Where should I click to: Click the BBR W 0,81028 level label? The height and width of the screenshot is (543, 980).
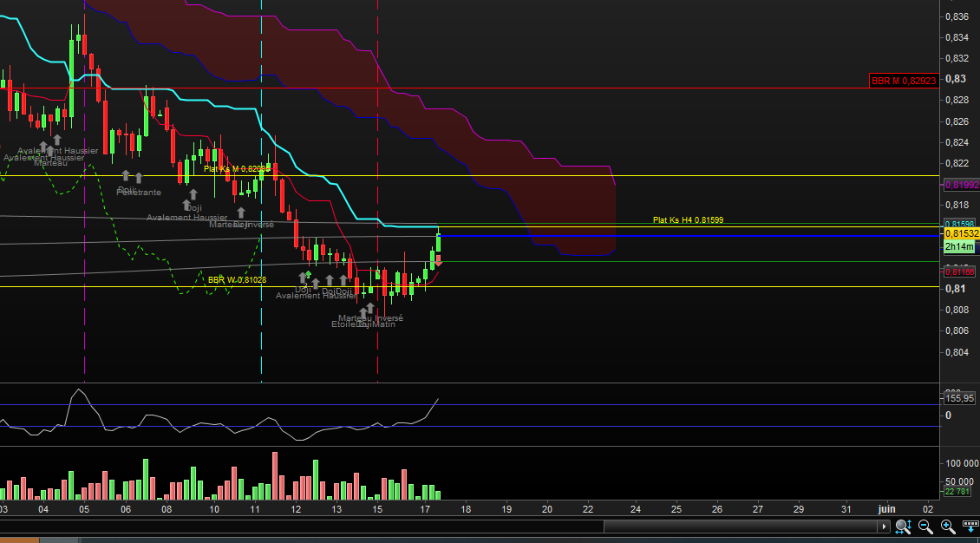[x=237, y=280]
